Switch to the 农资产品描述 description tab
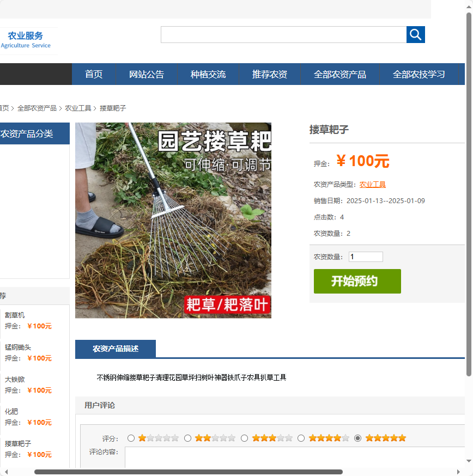 (x=116, y=349)
